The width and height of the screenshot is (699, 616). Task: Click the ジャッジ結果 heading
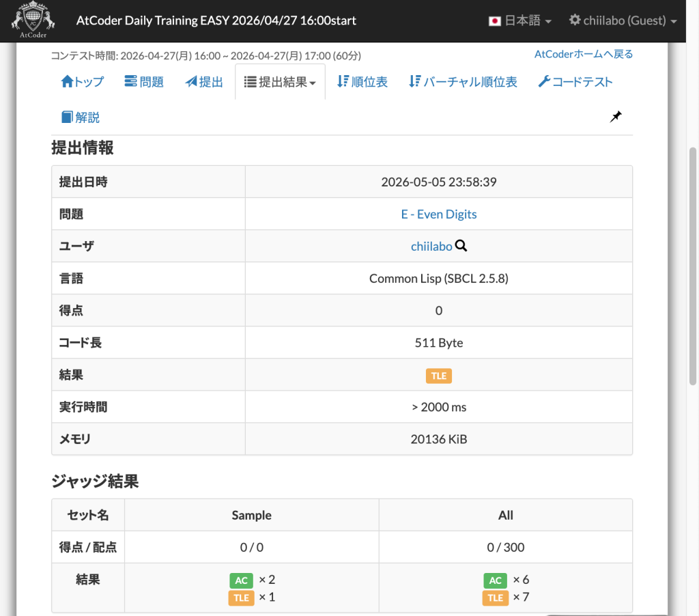coord(95,481)
